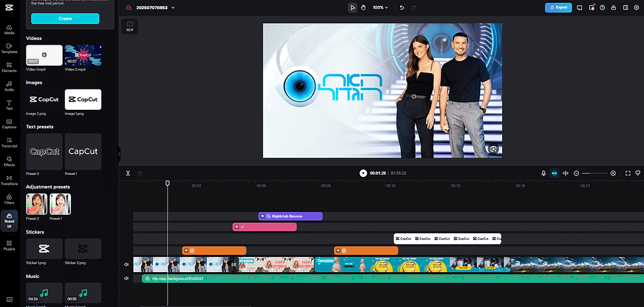Select the Sticker 2.png thumbnail
This screenshot has width=644, height=307.
83,248
